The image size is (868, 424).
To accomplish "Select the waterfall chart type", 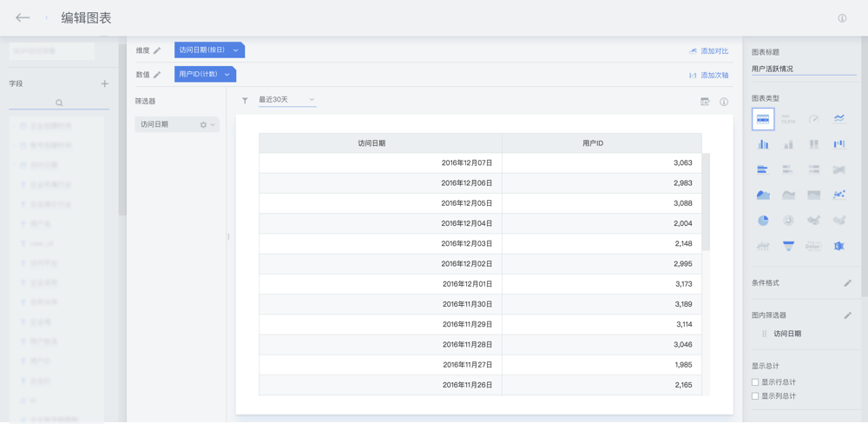I will coord(839,144).
